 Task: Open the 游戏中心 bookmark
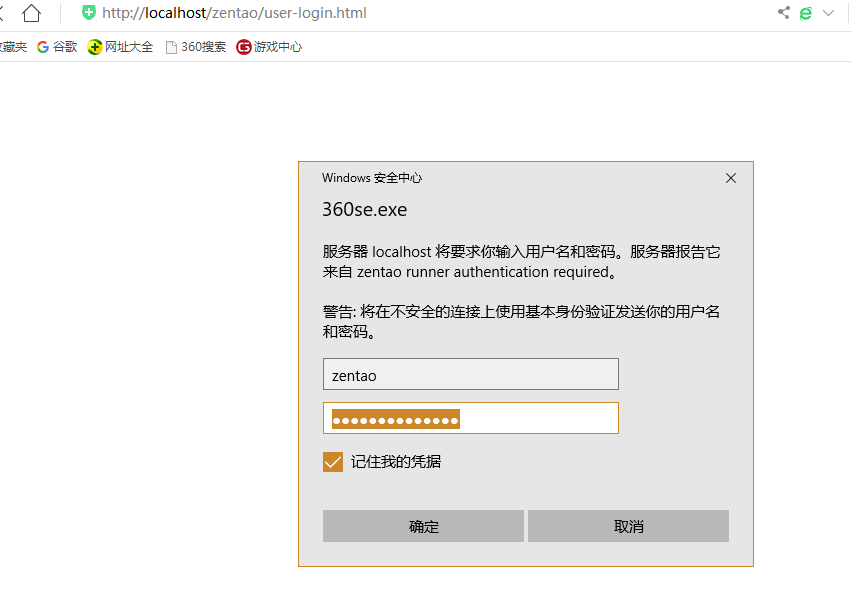point(269,47)
